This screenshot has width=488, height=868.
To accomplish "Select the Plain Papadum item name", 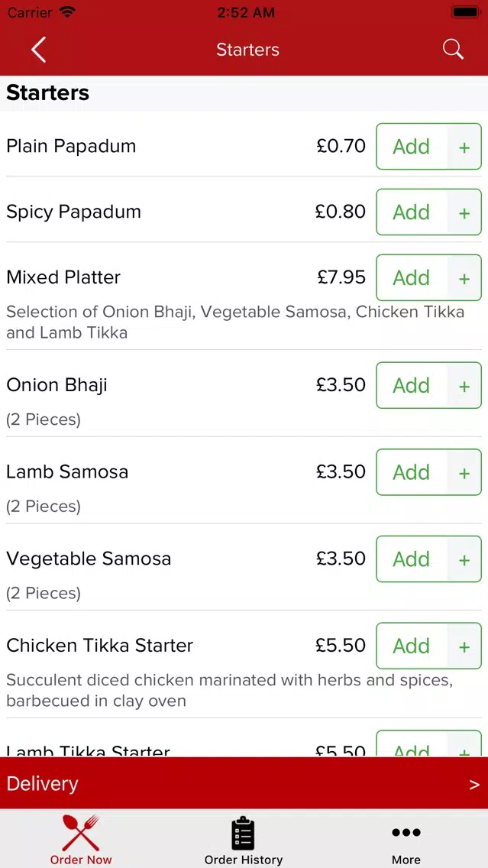I will pos(71,146).
